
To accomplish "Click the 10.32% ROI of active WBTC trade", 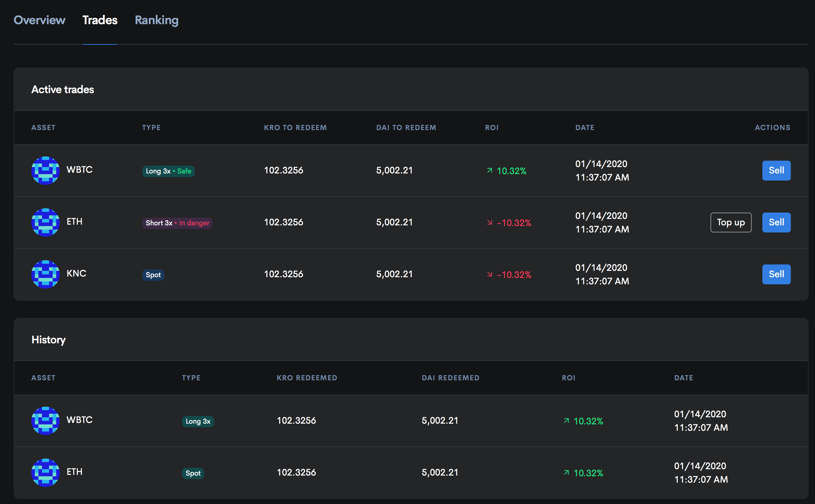I will pyautogui.click(x=511, y=171).
